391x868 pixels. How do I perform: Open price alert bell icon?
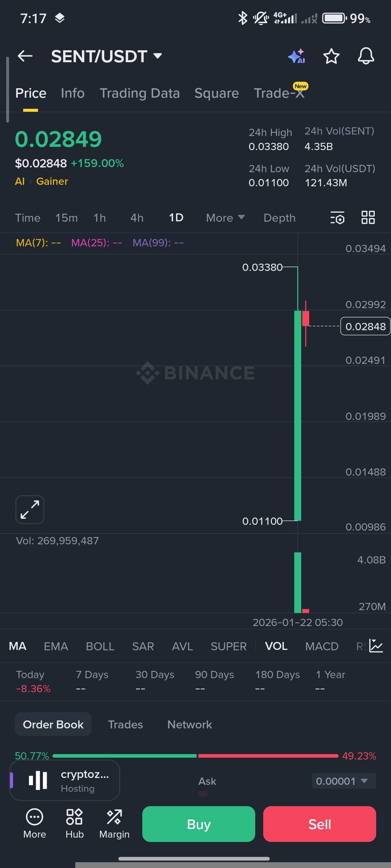pos(366,56)
